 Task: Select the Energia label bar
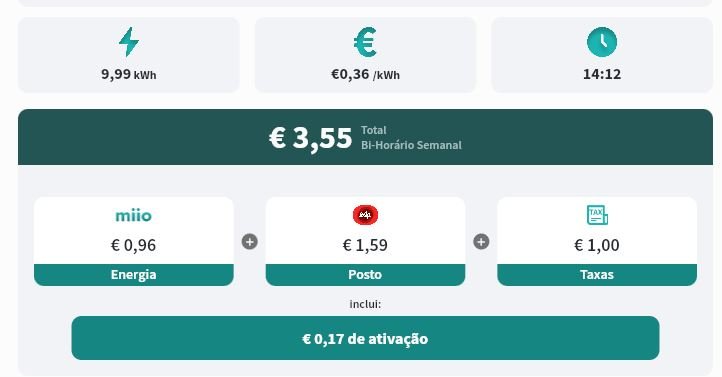pyautogui.click(x=134, y=275)
